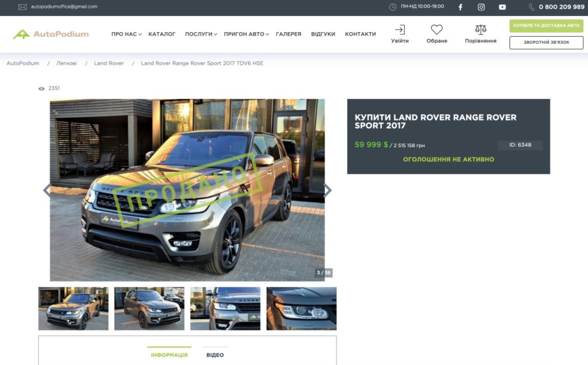Open the YouTube channel icon
The image size is (588, 365).
[x=502, y=7]
